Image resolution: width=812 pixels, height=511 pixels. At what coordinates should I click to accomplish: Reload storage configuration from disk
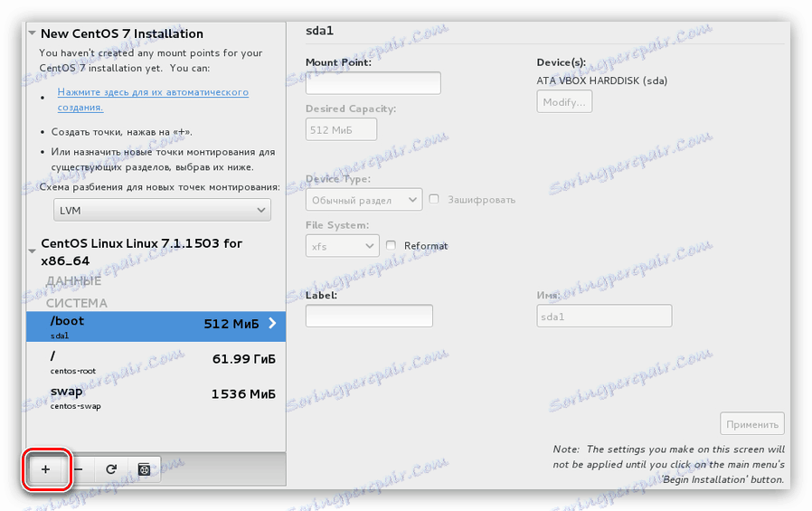coord(111,469)
